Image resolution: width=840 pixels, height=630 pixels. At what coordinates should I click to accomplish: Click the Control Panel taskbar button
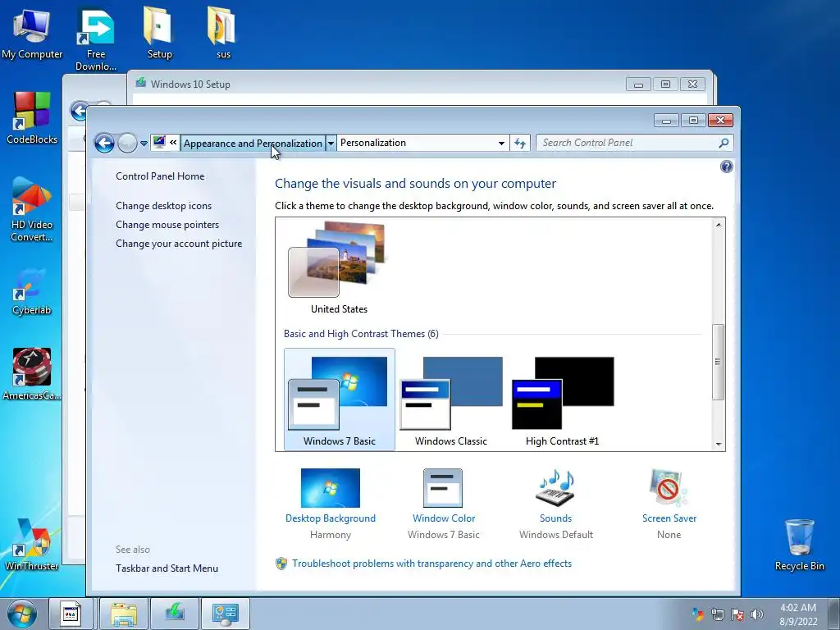(x=225, y=614)
